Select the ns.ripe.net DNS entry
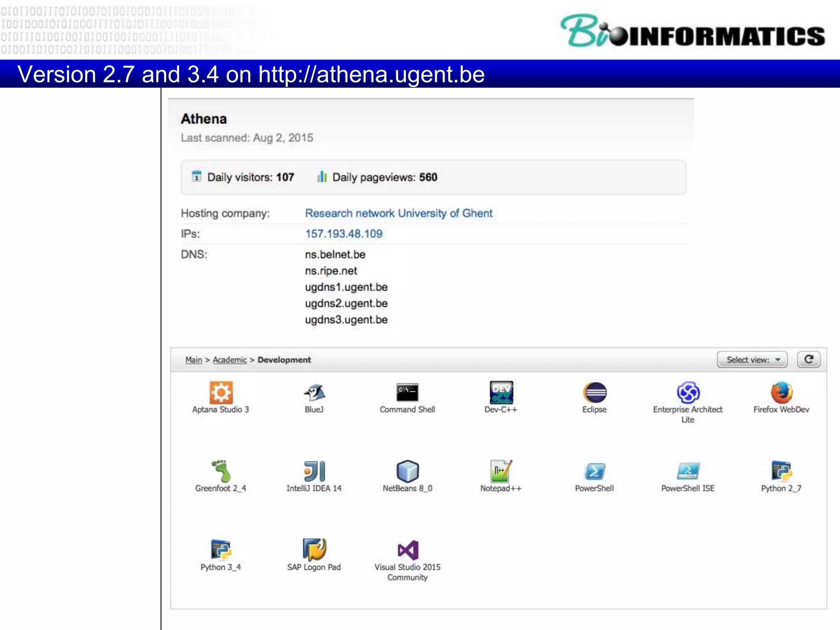 pyautogui.click(x=331, y=271)
